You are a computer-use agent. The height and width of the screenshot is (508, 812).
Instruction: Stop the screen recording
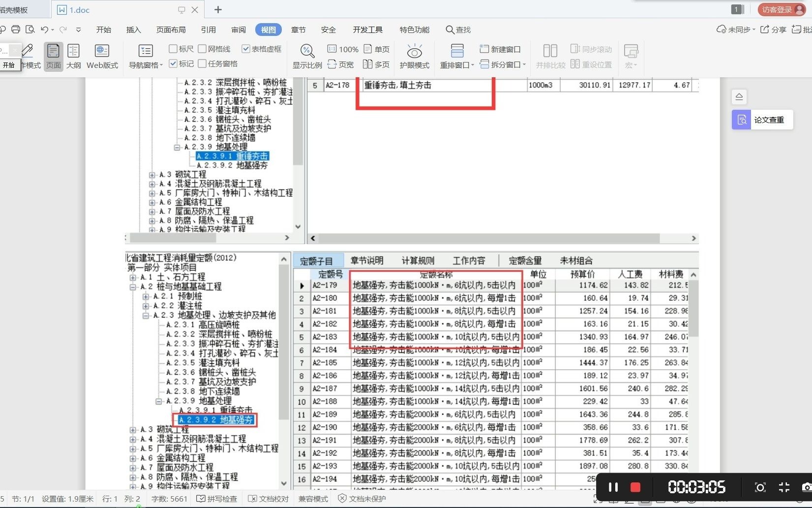pyautogui.click(x=635, y=487)
